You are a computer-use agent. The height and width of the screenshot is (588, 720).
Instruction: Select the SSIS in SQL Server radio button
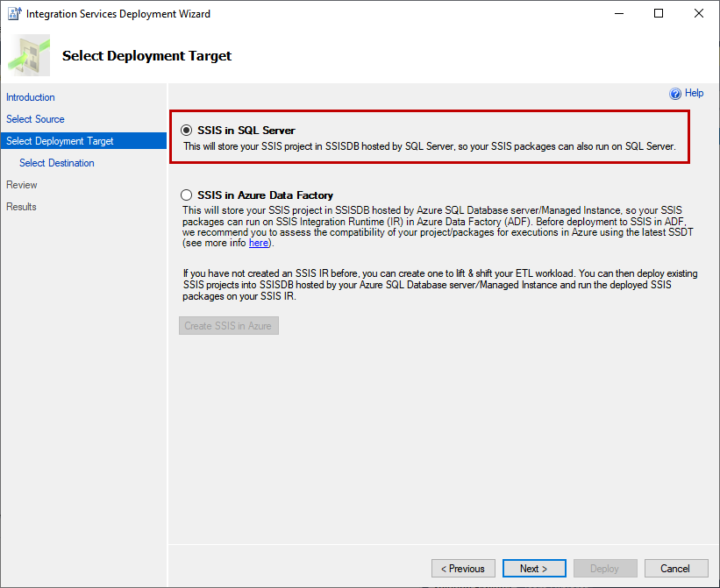point(187,131)
